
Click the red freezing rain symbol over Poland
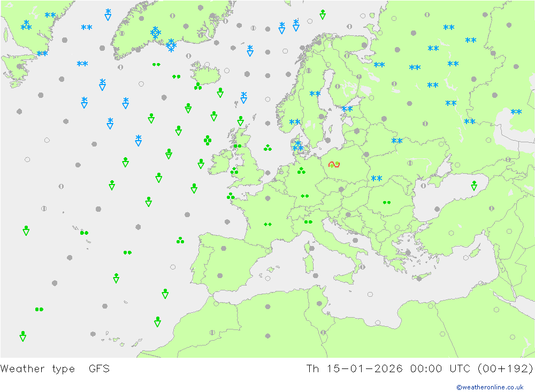pos(334,164)
